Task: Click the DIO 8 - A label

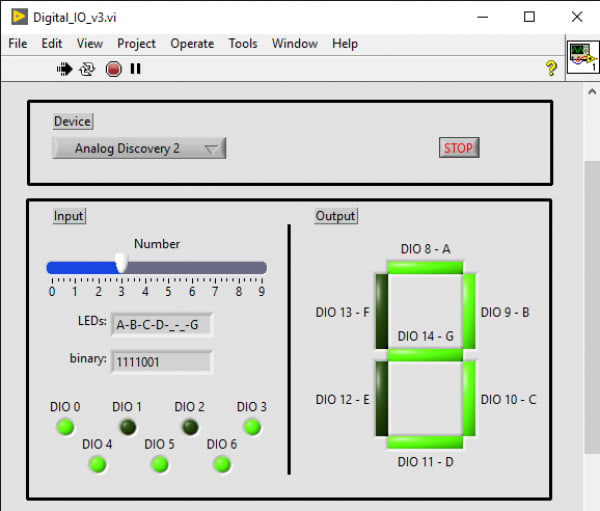Action: [x=425, y=249]
